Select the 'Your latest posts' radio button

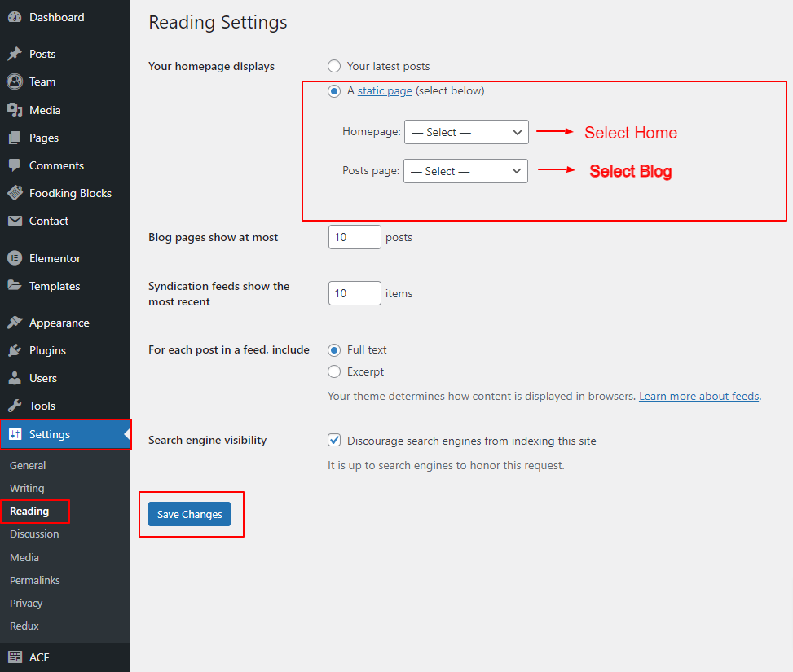tap(334, 66)
